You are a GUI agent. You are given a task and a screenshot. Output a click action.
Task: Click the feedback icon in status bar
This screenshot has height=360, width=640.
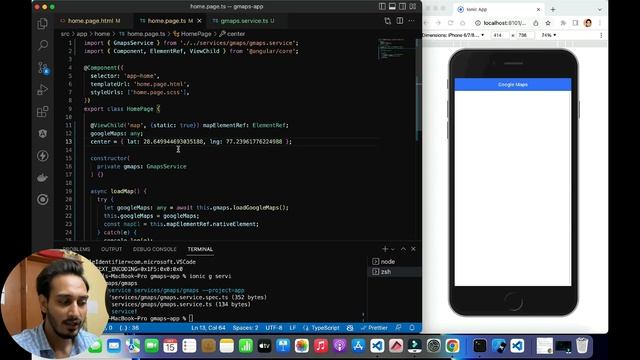pyautogui.click(x=398, y=328)
